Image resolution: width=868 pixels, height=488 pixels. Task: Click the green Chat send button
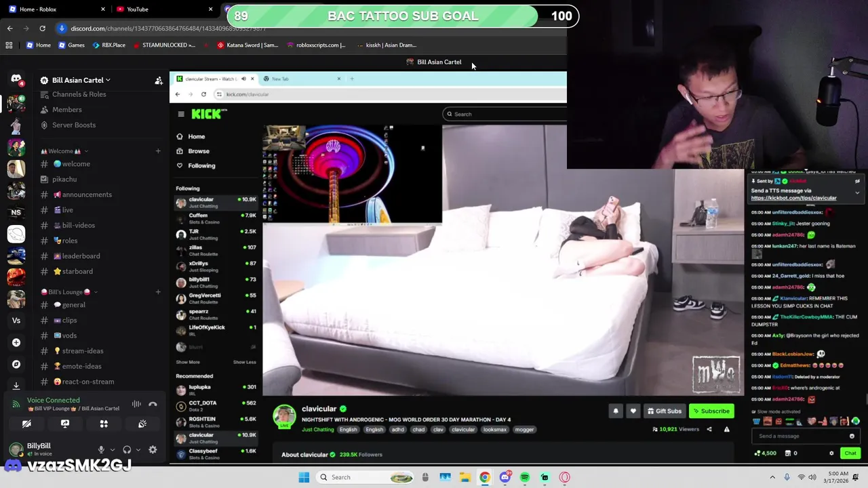pyautogui.click(x=850, y=453)
